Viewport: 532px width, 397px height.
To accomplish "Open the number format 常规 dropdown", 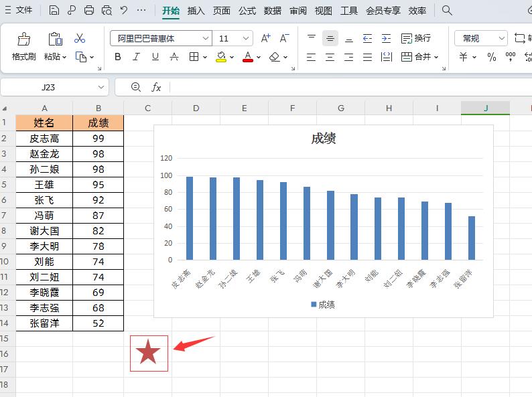I will 501,38.
